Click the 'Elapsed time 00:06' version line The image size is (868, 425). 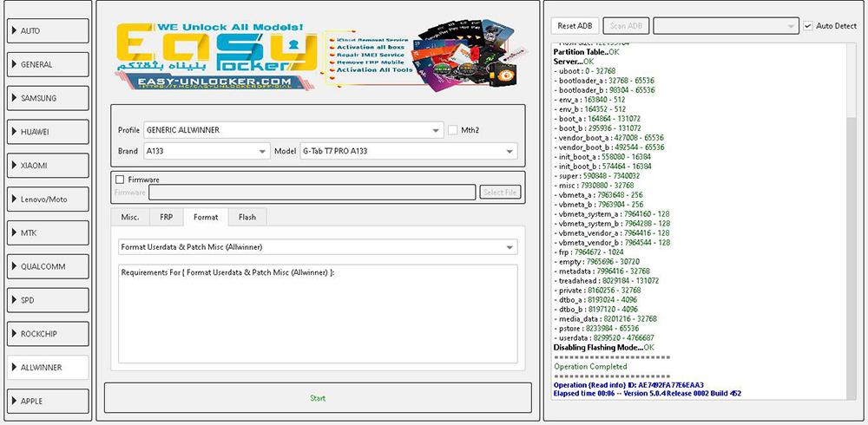tap(648, 394)
